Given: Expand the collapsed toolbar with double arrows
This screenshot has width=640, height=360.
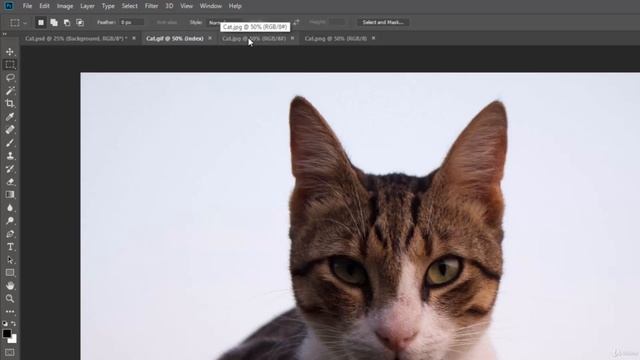Looking at the screenshot, I should pos(4,34).
